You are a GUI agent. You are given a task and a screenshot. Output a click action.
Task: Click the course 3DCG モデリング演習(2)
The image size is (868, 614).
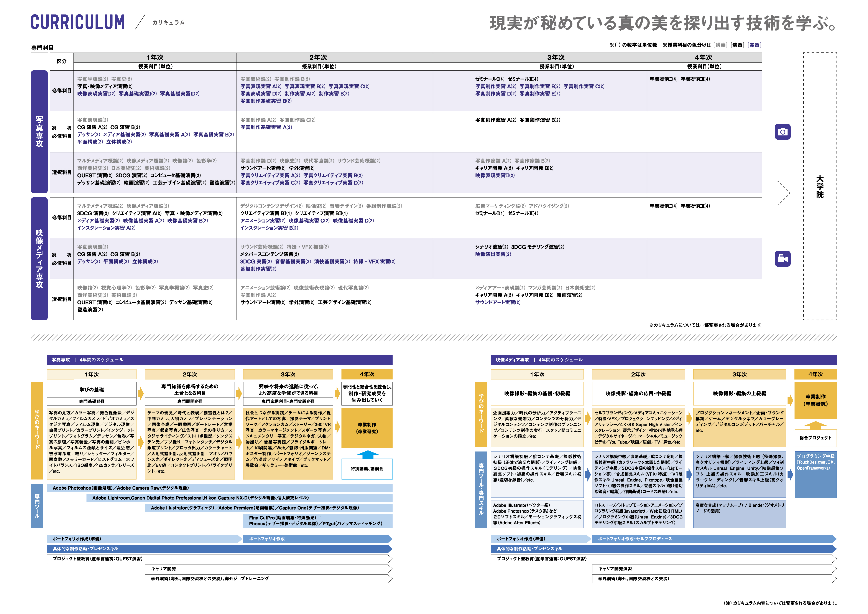pyautogui.click(x=538, y=247)
